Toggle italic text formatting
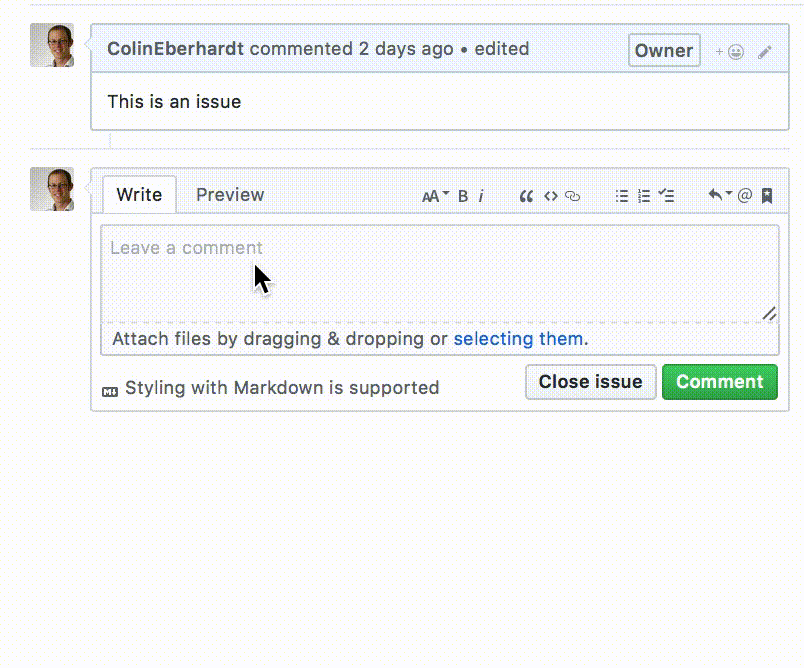 (481, 196)
